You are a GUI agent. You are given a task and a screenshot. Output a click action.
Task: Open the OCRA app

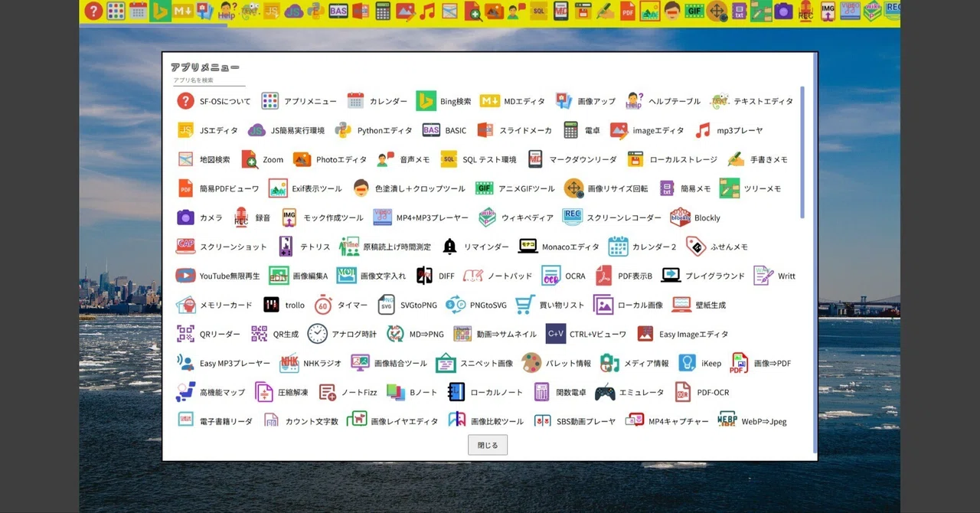[x=563, y=276]
